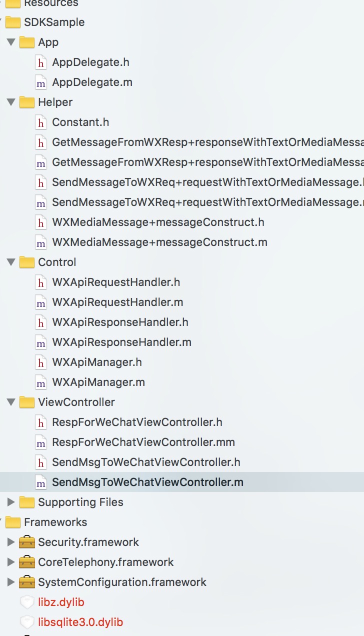Click the header icon of WXApiRequestHandler.h

pyautogui.click(x=41, y=282)
